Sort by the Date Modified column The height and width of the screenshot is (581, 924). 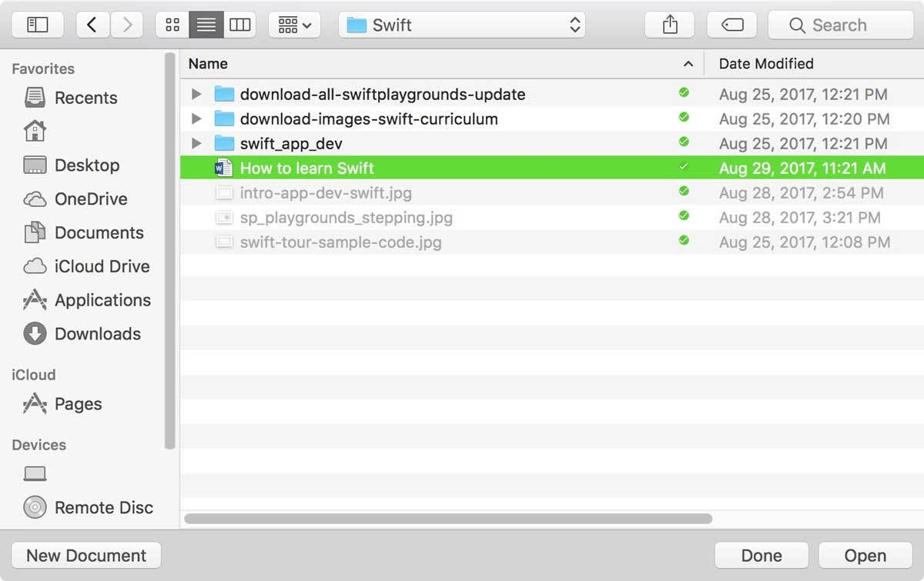[765, 63]
